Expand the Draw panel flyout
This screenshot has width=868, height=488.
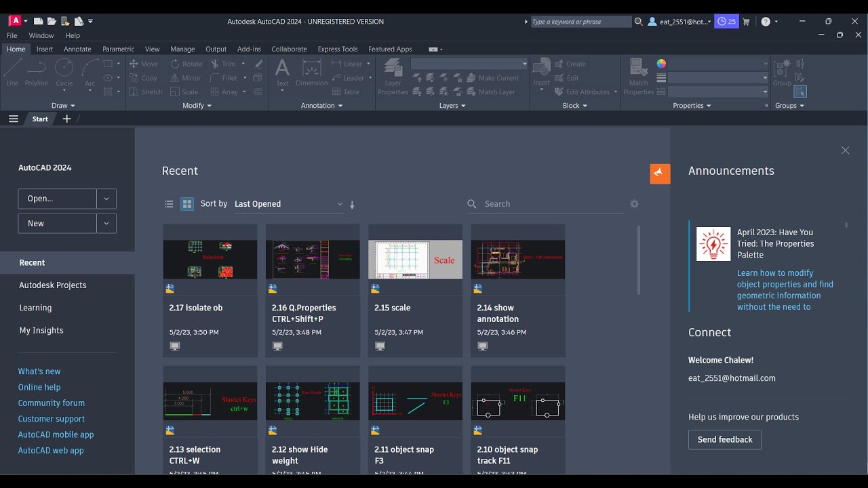(x=63, y=106)
